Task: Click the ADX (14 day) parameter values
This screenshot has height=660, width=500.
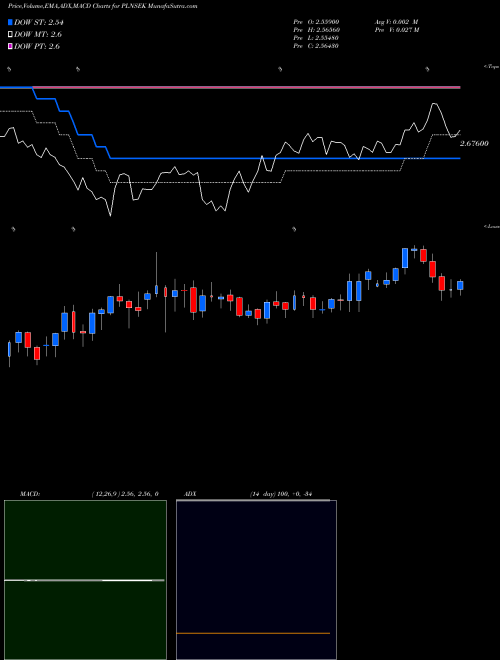Action: (280, 494)
